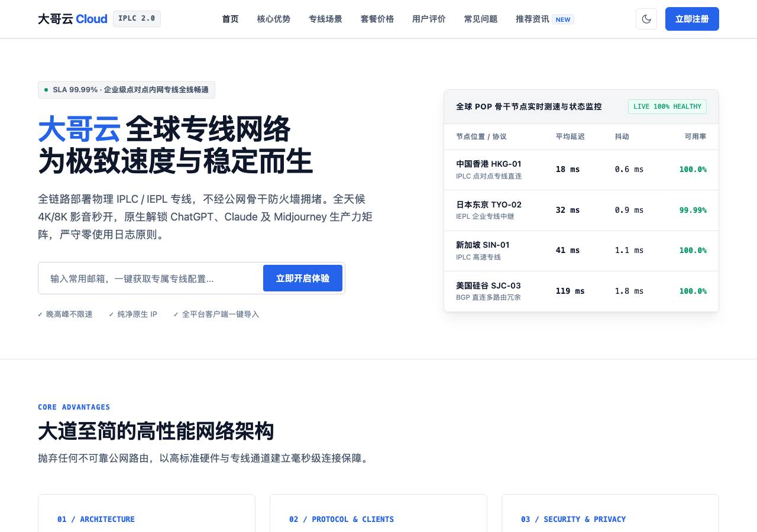
Task: Click 立即开启体验 button
Action: (x=303, y=278)
